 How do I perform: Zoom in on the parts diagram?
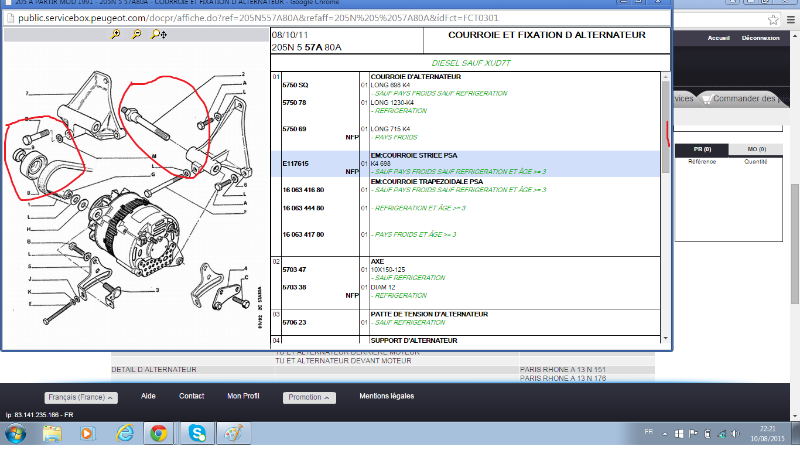pyautogui.click(x=116, y=34)
